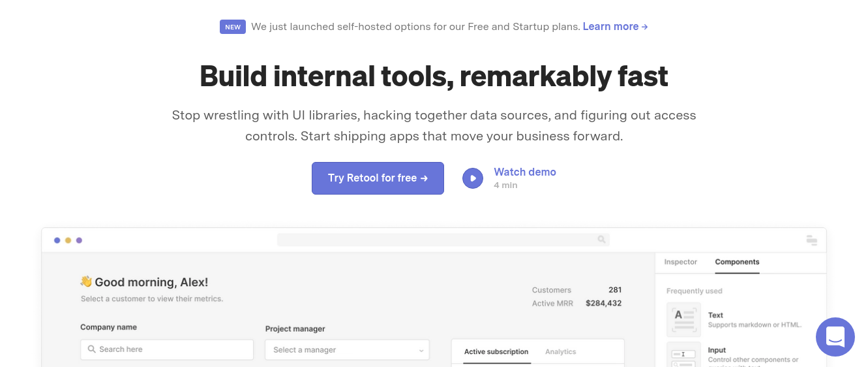The image size is (868, 367).
Task: Click the Project manager dropdown chevron
Action: point(421,351)
